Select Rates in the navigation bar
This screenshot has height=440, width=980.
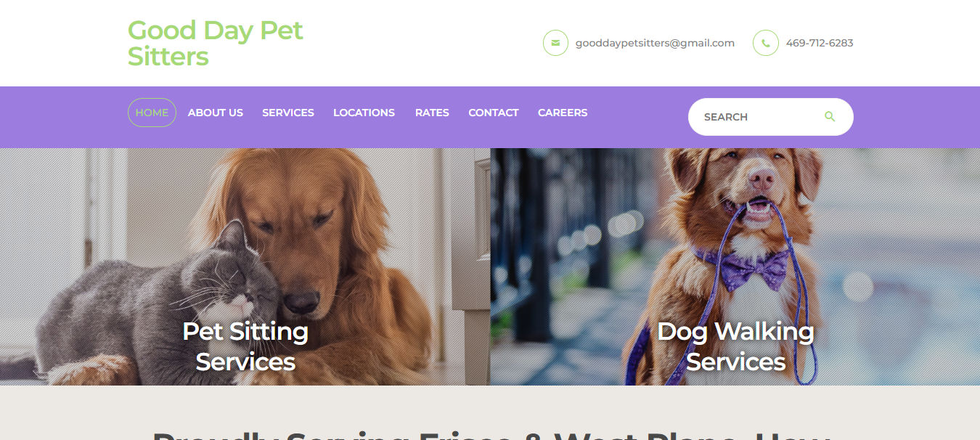click(432, 113)
